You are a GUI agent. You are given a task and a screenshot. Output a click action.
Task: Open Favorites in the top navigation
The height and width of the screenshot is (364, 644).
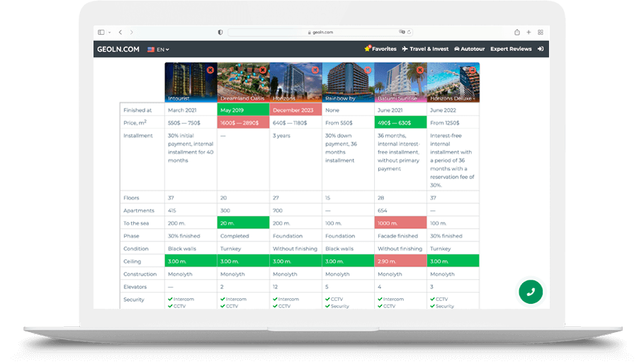point(380,49)
